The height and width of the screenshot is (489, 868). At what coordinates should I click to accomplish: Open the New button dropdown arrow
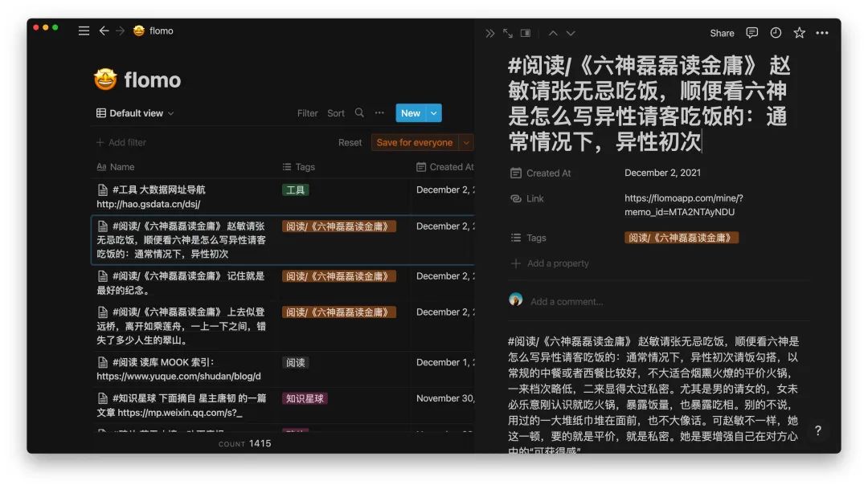(434, 113)
